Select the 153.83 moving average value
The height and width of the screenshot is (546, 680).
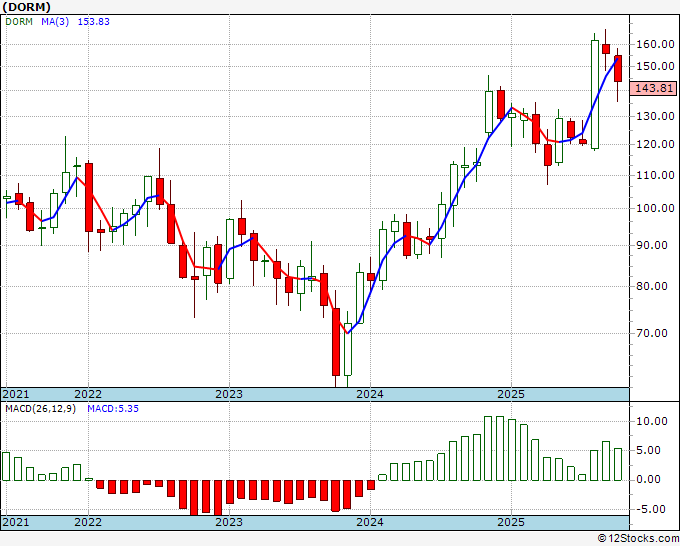tap(94, 22)
